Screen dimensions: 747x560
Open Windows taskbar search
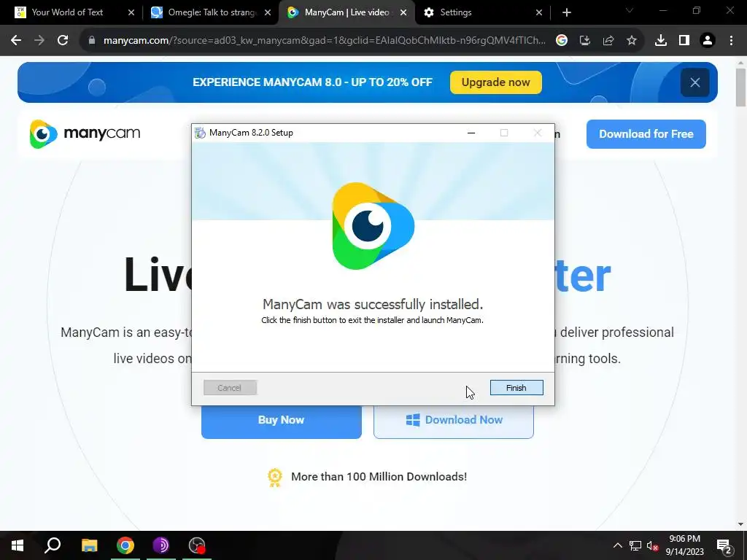tap(53, 545)
